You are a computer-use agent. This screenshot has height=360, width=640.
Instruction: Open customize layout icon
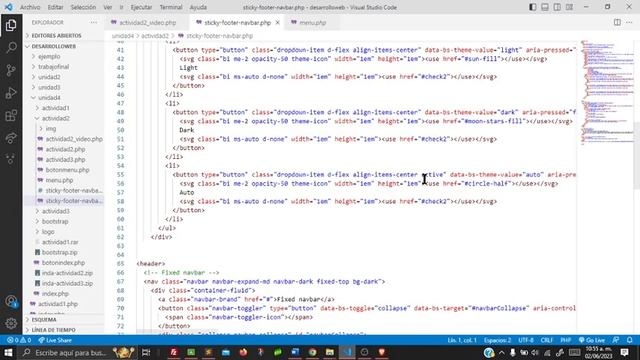[569, 7]
